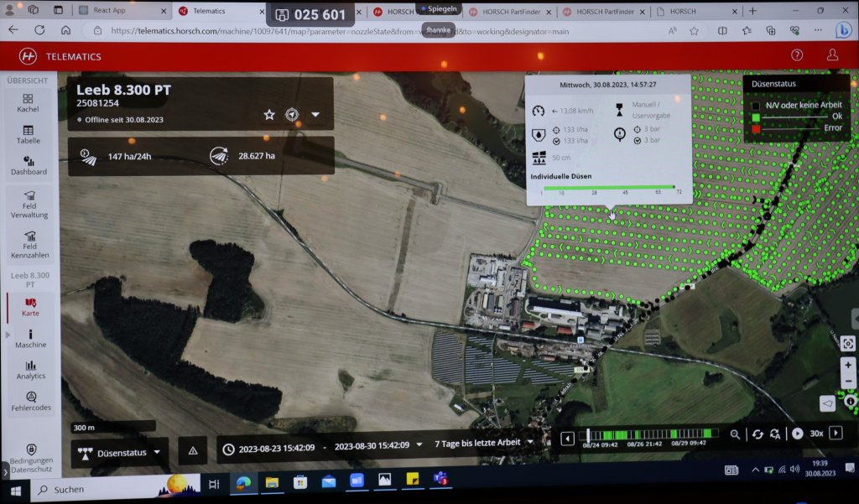Click the Suchen taskbar search box
The height and width of the screenshot is (504, 859).
pos(115,488)
